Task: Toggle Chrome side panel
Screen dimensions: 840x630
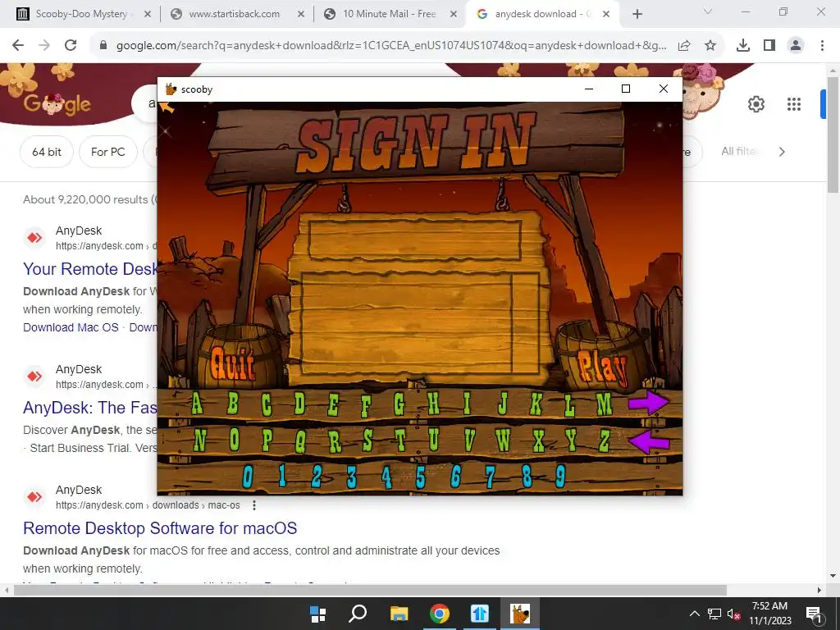Action: 769,46
